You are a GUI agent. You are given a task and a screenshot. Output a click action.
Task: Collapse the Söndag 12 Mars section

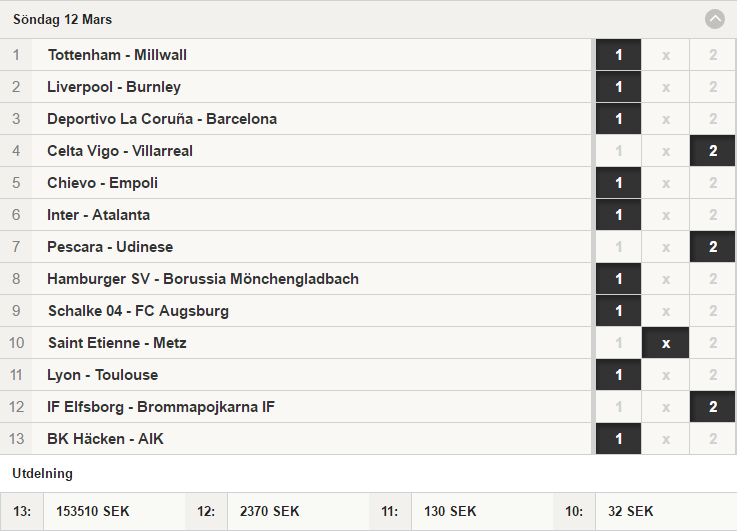714,19
